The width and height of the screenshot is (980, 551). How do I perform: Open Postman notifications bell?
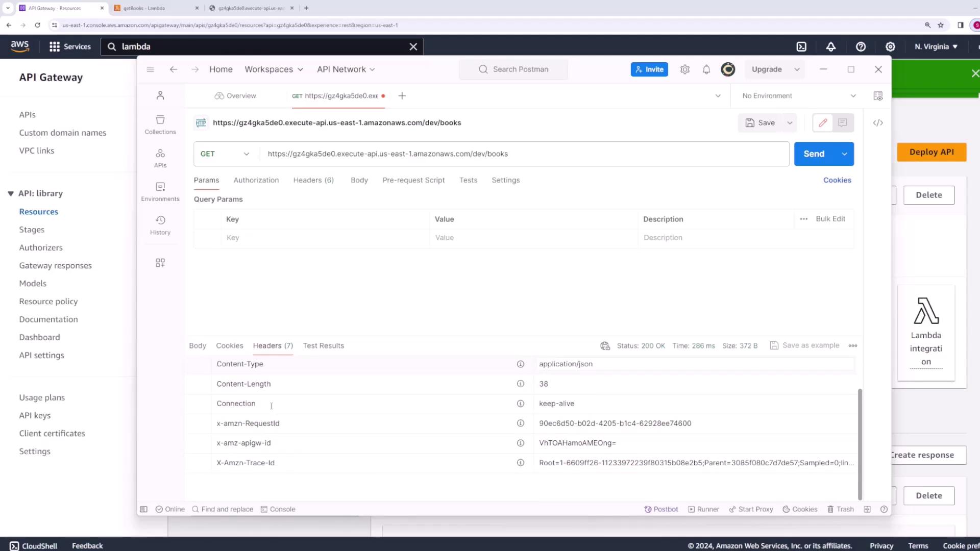706,69
